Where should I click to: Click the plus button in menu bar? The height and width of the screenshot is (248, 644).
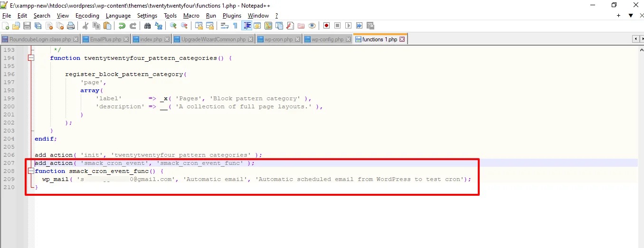point(618,16)
